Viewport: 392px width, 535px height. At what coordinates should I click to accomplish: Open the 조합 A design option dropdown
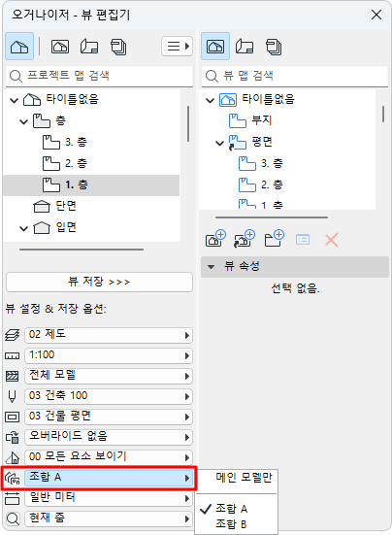109,478
